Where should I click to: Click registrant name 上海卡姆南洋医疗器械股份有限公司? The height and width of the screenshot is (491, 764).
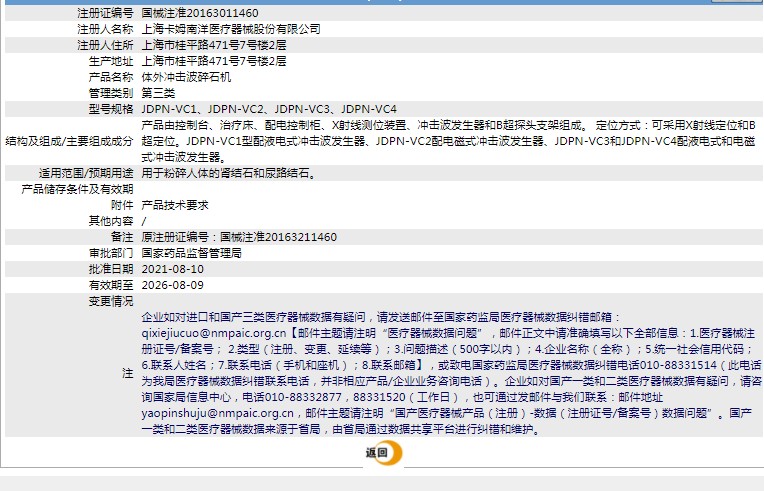point(231,29)
